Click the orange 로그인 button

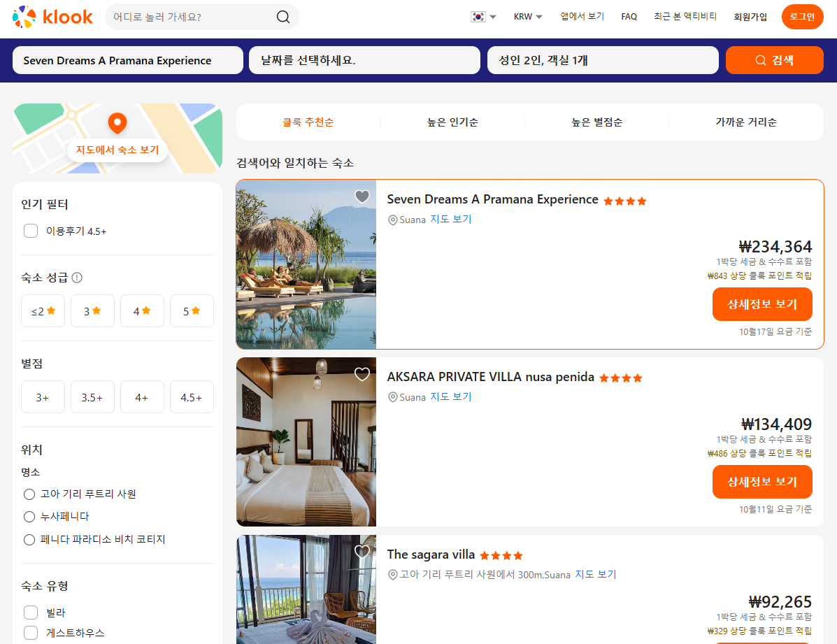point(802,17)
